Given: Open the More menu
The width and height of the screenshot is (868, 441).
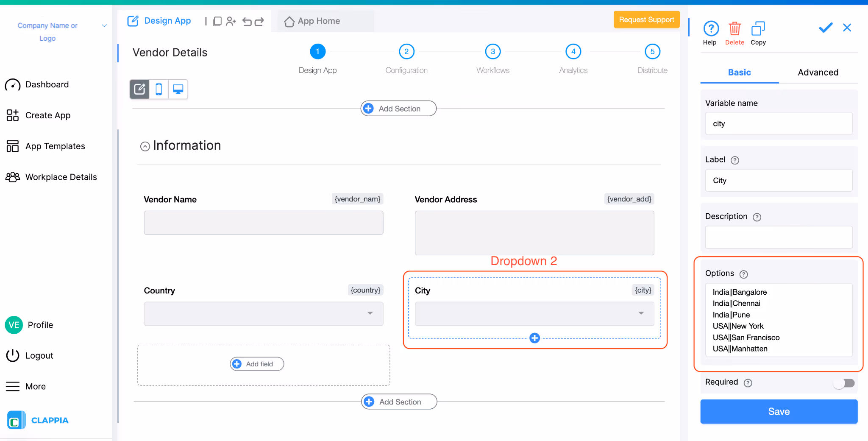Looking at the screenshot, I should [26, 386].
